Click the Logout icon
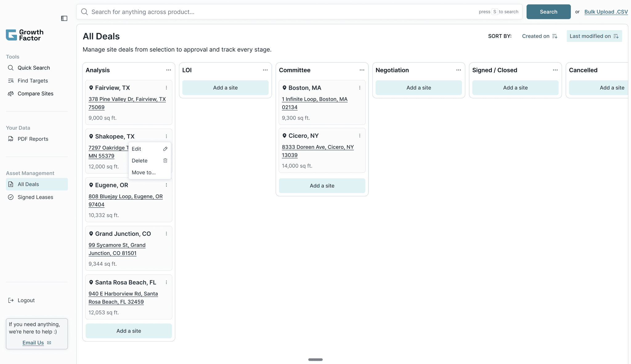The width and height of the screenshot is (631, 364). click(11, 300)
